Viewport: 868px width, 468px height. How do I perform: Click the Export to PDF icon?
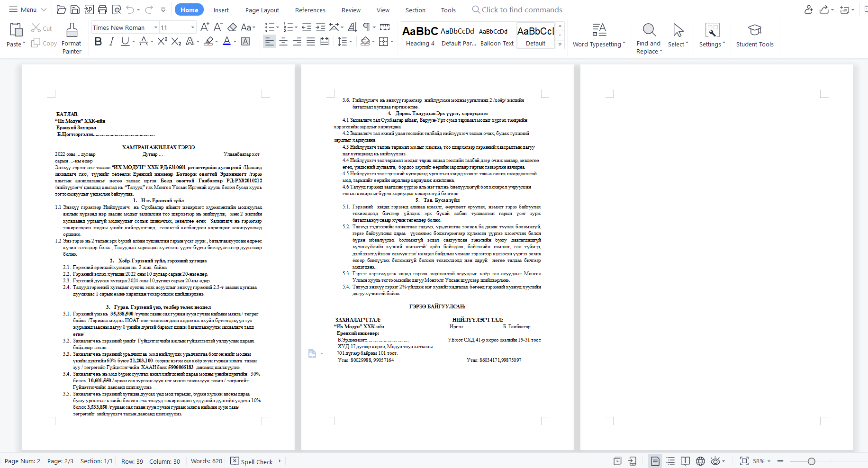coord(89,9)
